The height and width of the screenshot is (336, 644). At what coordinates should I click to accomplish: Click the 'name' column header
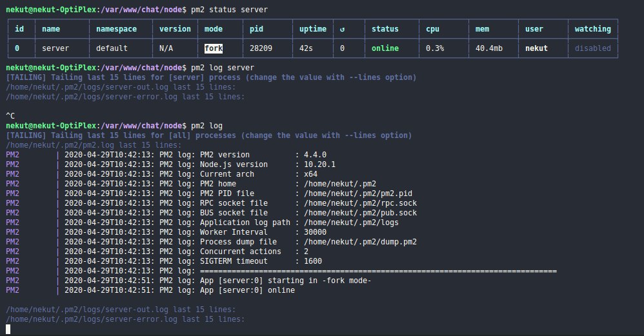pyautogui.click(x=51, y=29)
